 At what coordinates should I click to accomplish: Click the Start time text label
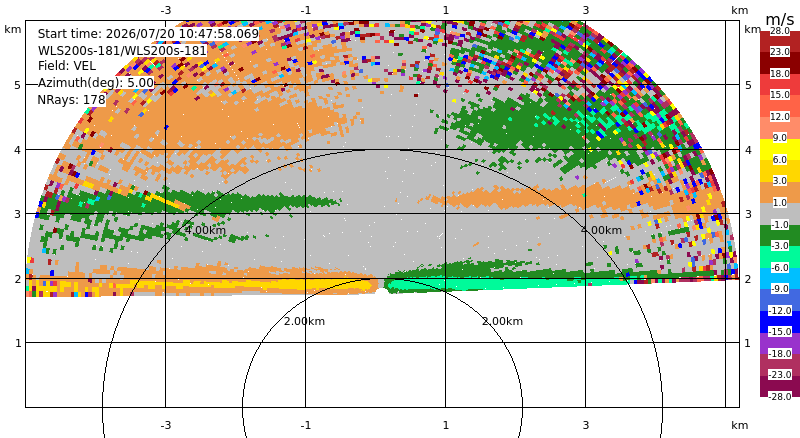click(148, 34)
